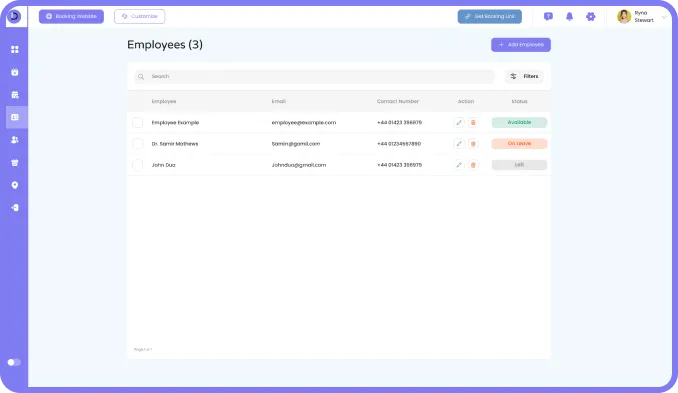Screen dimensions: 678x393
Task: Click the Available status badge
Action: (519, 122)
